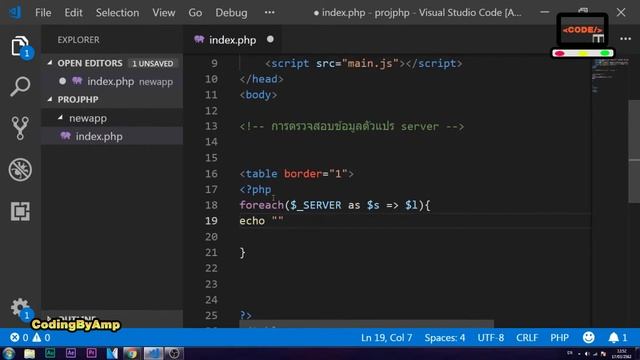This screenshot has height=360, width=640.
Task: Place cursor on line 19 echo statement
Action: [x=261, y=221]
